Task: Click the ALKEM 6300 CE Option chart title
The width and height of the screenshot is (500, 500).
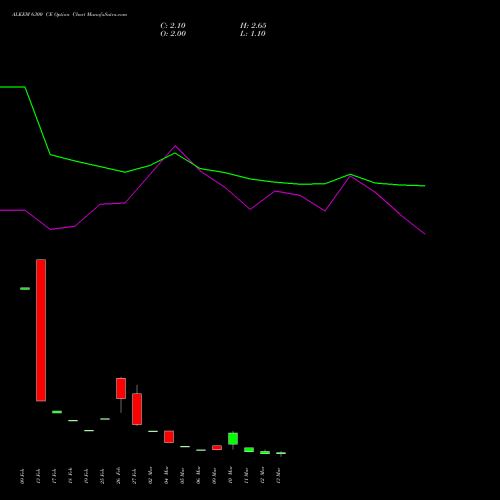Action: pos(69,15)
